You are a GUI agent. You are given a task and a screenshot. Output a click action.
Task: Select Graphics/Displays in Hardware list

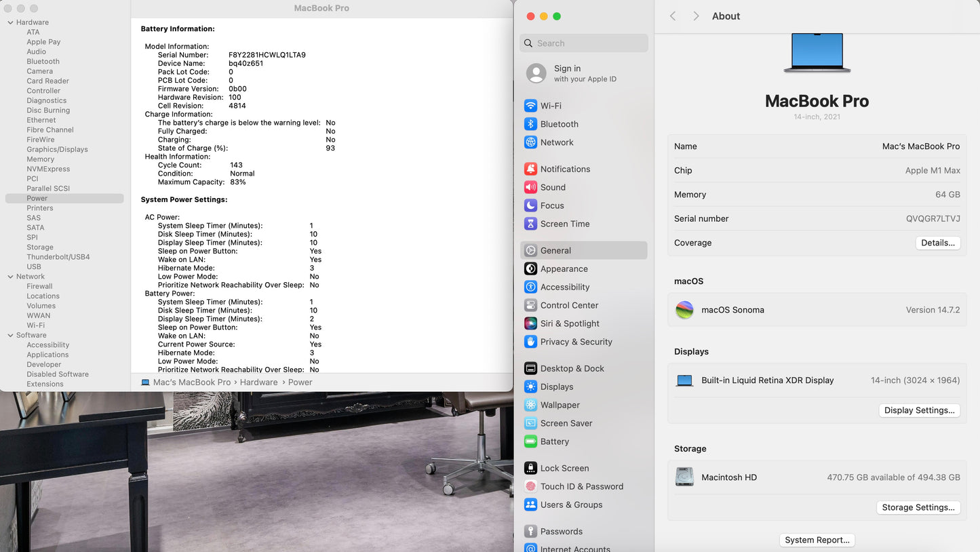tap(57, 149)
